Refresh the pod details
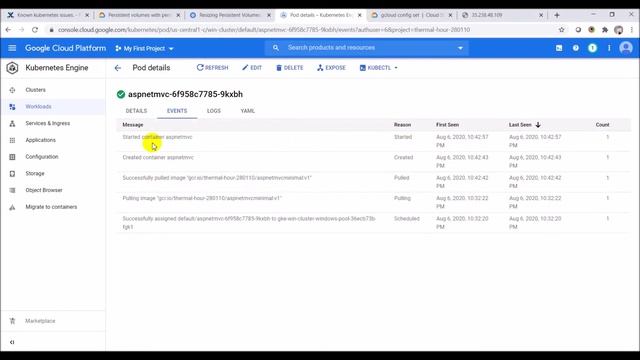Screen dimensions: 640x360 tap(213, 68)
